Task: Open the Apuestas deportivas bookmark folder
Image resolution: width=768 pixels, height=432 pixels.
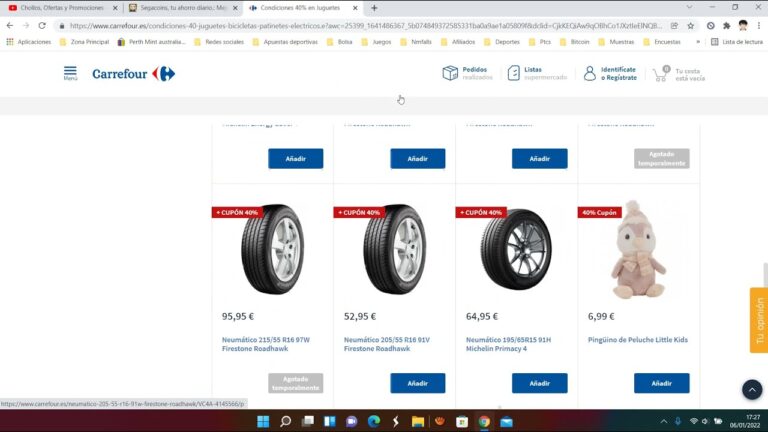Action: (285, 42)
